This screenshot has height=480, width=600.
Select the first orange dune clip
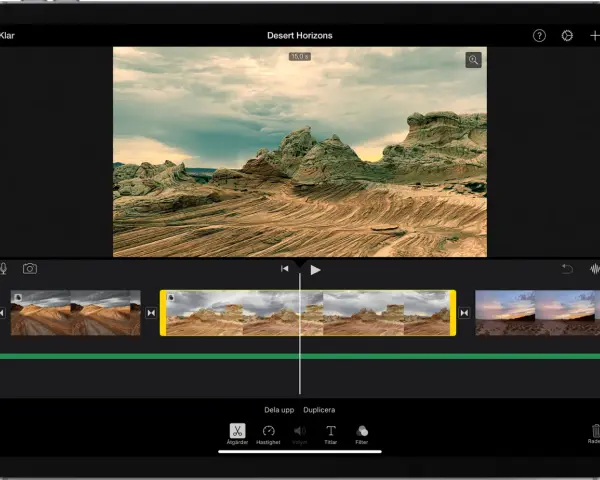pyautogui.click(x=75, y=313)
